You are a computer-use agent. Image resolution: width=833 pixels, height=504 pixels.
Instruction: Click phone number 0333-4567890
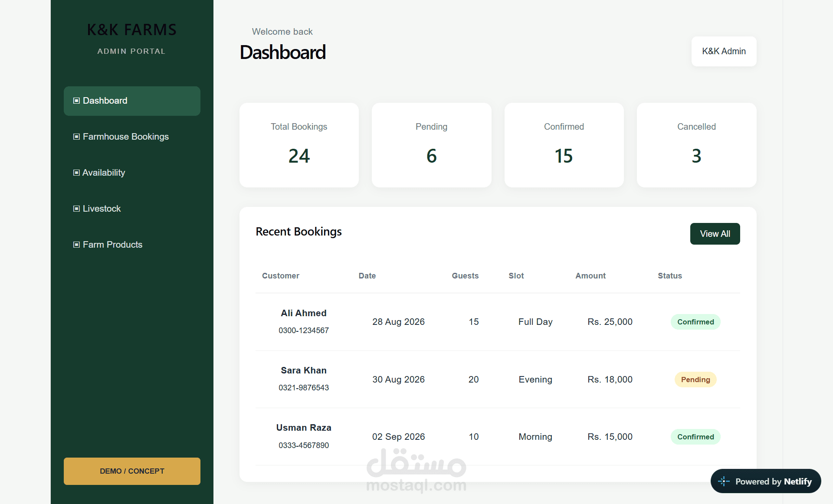304,445
